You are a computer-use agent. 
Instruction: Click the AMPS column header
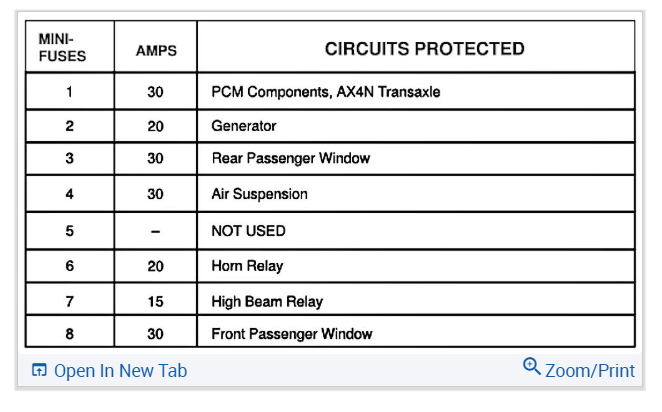tap(156, 49)
